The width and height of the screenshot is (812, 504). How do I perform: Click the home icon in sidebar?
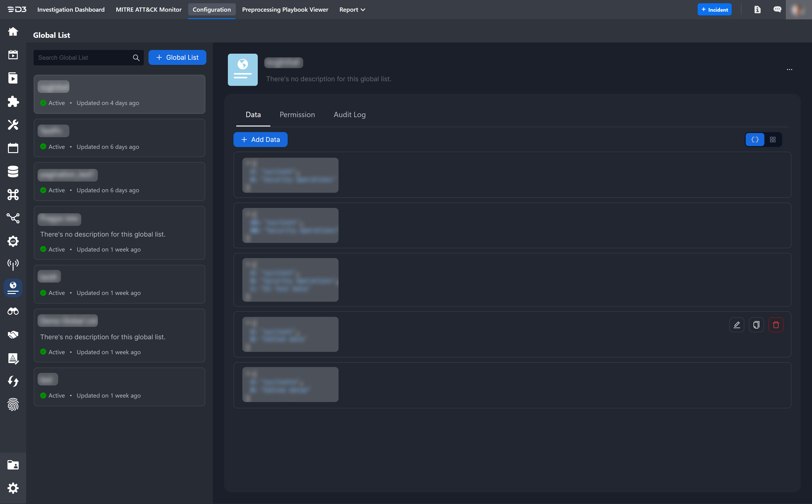pos(13,31)
